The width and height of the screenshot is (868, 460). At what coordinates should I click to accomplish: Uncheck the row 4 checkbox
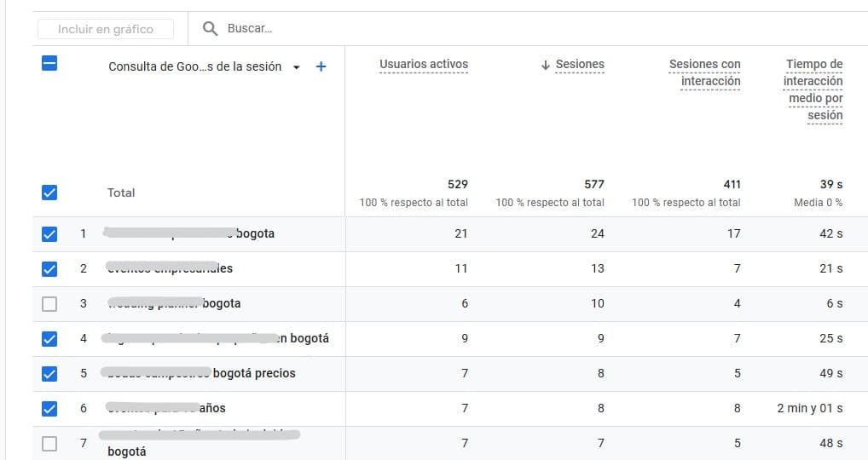click(x=49, y=338)
